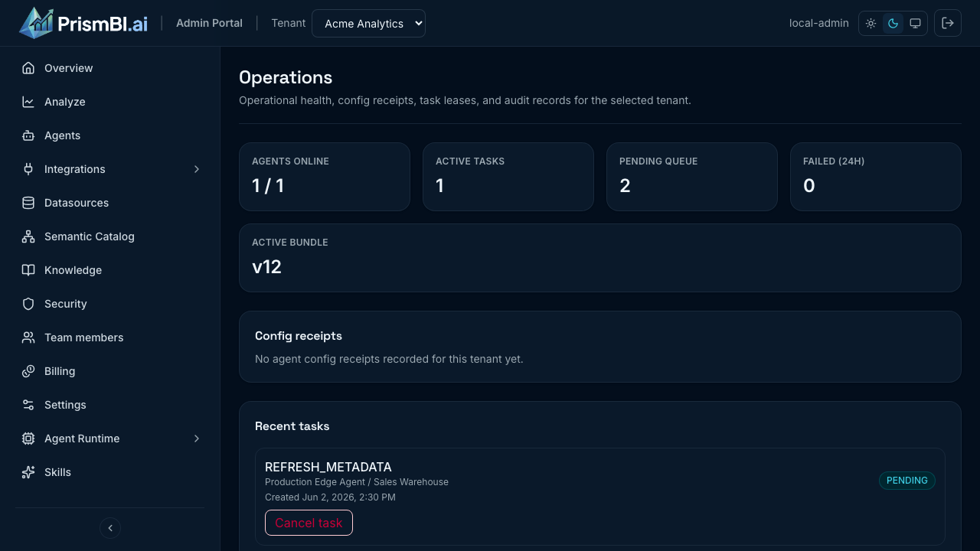Click the PrismBI.ai logo
980x551 pixels.
coord(83,23)
